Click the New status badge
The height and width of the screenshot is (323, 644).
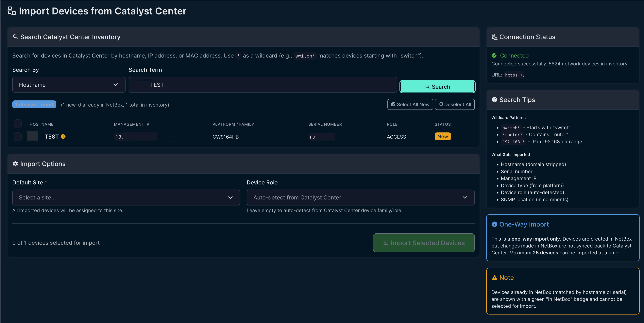(x=443, y=137)
